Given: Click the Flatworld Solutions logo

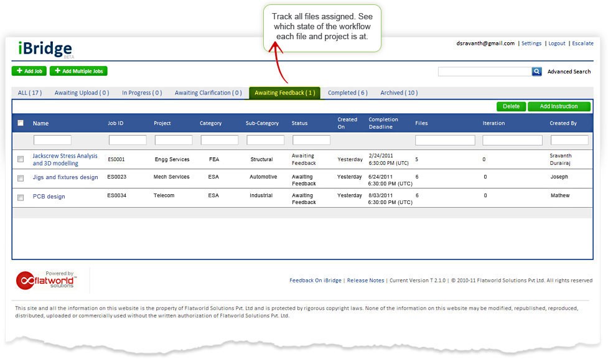Looking at the screenshot, I should point(45,280).
